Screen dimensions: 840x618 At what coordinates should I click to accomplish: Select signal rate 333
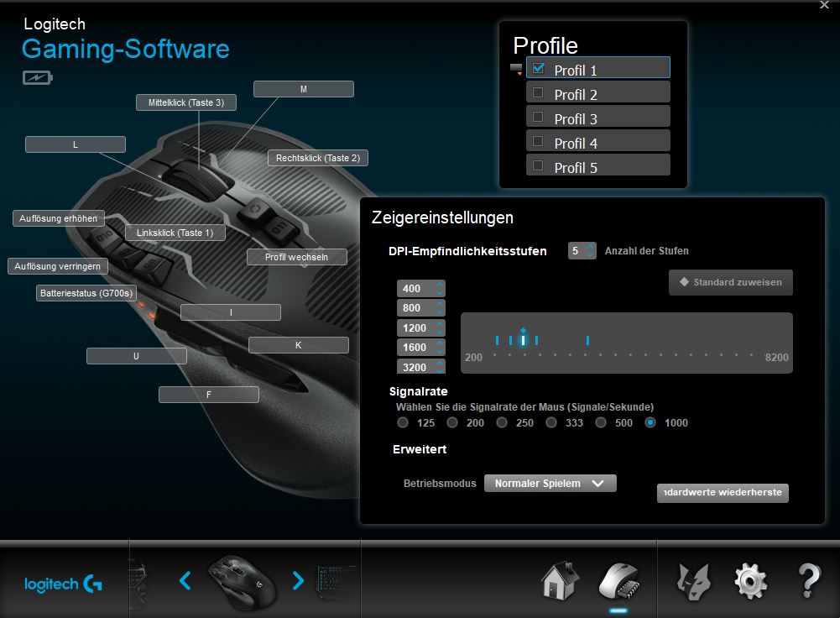[x=551, y=422]
